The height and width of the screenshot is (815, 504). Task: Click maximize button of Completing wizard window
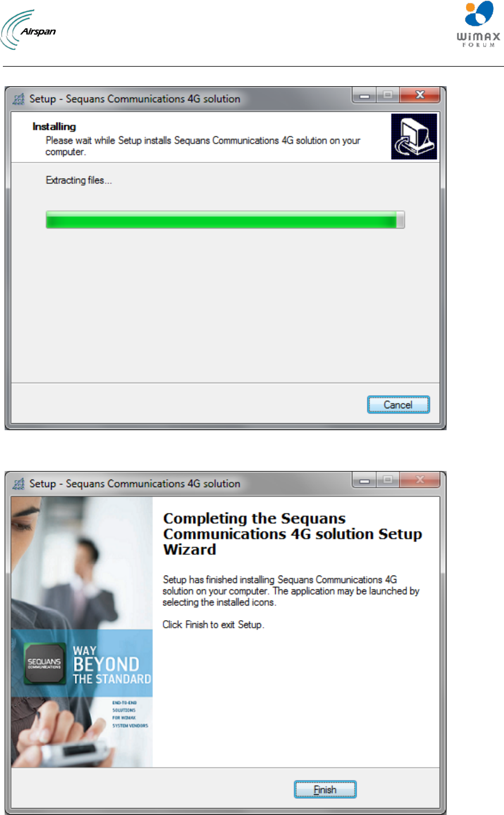coord(388,480)
